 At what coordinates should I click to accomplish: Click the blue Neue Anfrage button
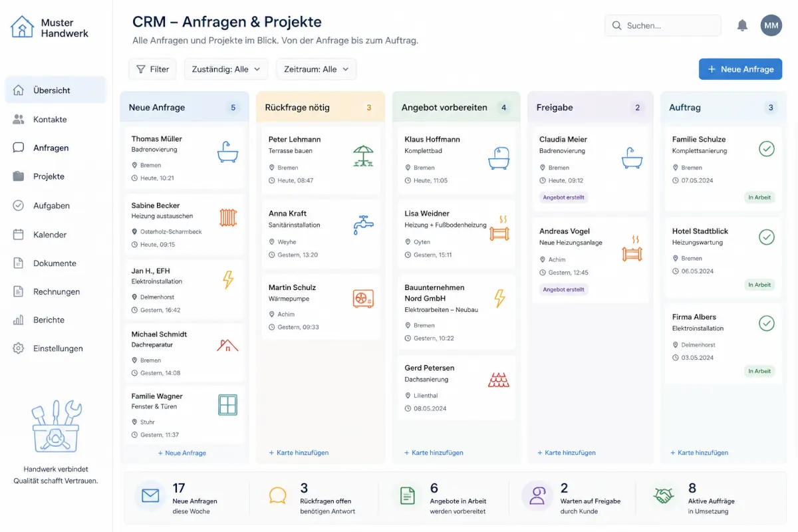point(740,69)
